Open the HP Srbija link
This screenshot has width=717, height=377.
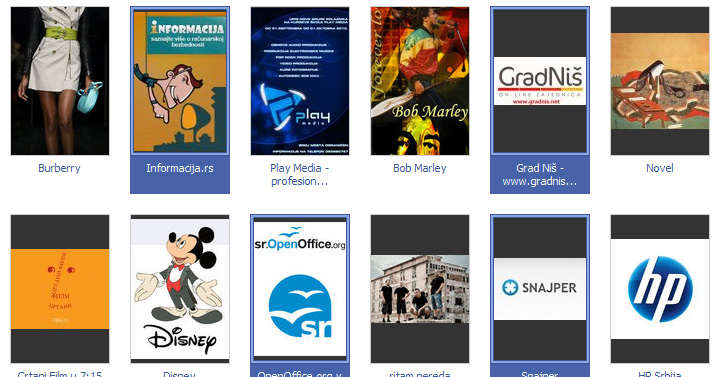coord(659,373)
